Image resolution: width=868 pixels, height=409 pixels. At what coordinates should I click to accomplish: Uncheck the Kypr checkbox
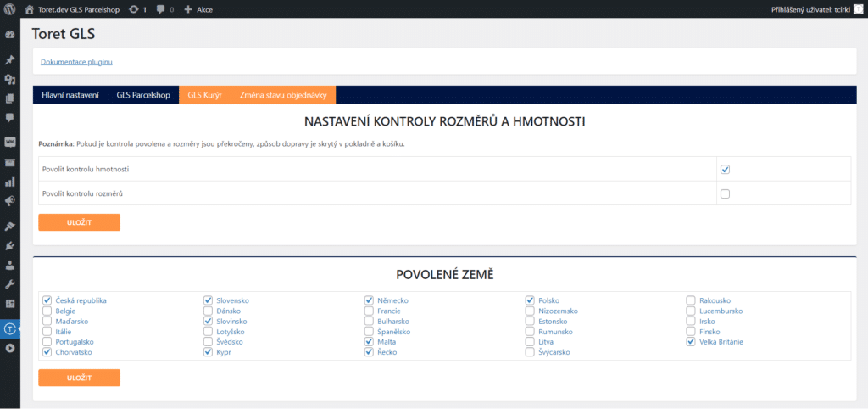(x=209, y=352)
